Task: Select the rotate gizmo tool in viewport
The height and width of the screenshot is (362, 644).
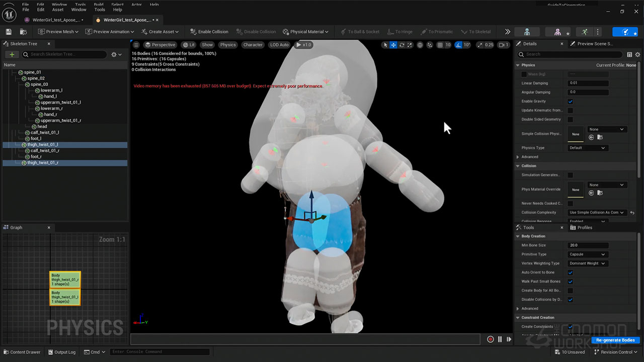Action: click(401, 45)
